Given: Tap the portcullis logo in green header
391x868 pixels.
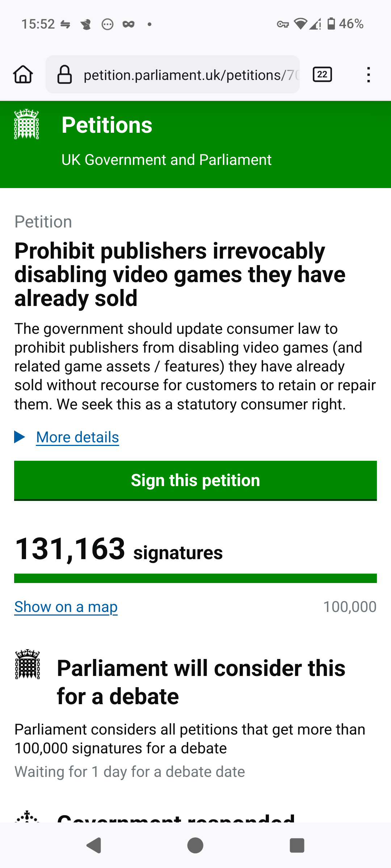Looking at the screenshot, I should tap(26, 124).
